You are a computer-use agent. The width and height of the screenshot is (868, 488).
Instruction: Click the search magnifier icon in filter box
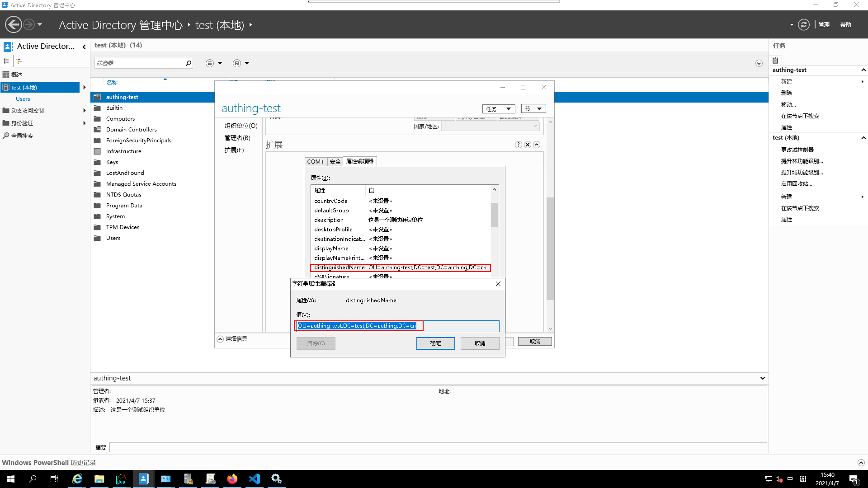(x=189, y=63)
